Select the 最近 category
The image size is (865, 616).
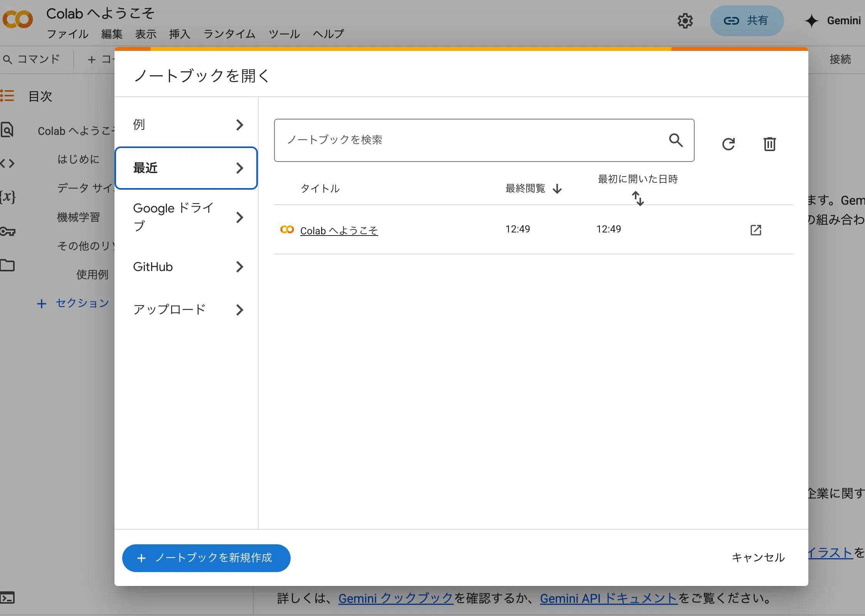point(186,168)
